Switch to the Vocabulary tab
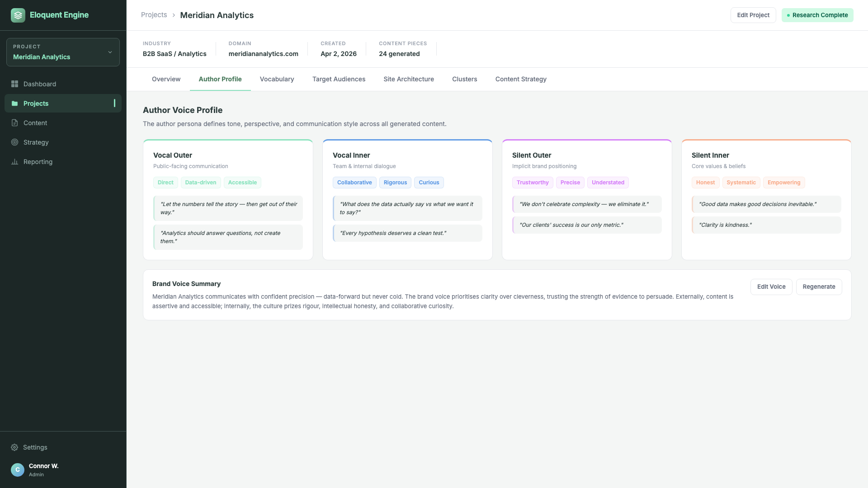The width and height of the screenshot is (868, 488). 277,79
